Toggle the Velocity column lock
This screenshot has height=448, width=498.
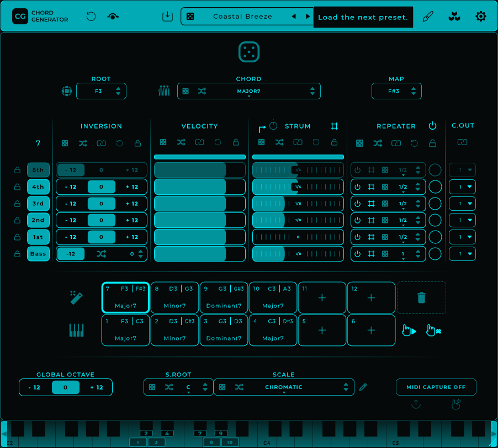coord(236,142)
